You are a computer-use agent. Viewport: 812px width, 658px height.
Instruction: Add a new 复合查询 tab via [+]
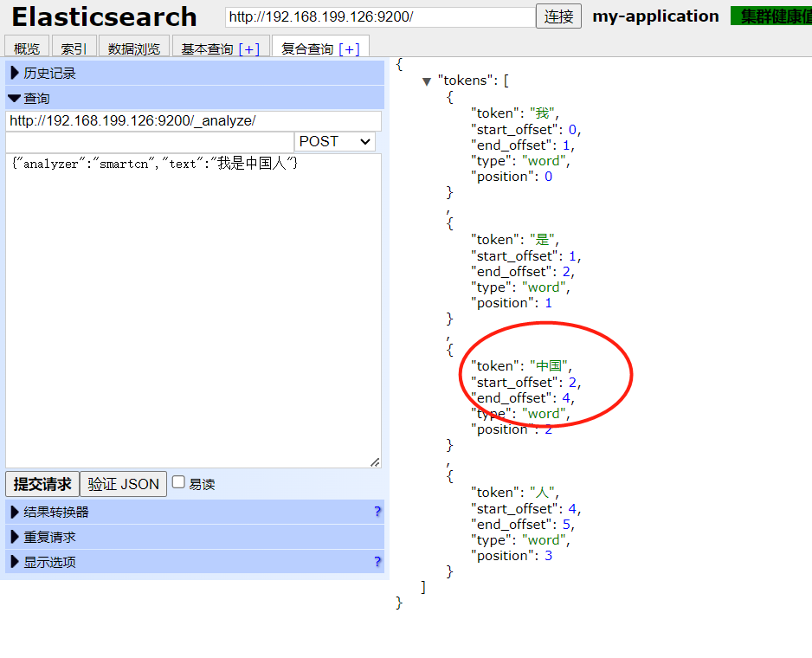click(349, 49)
